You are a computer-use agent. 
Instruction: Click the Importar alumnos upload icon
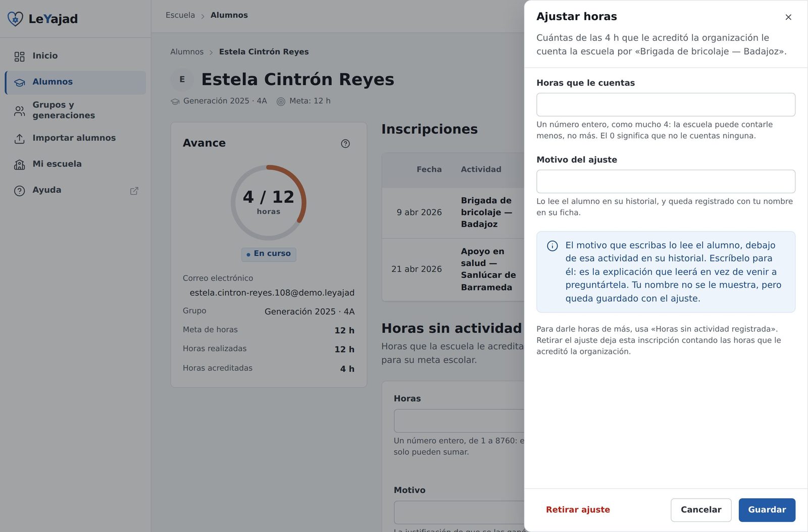20,139
